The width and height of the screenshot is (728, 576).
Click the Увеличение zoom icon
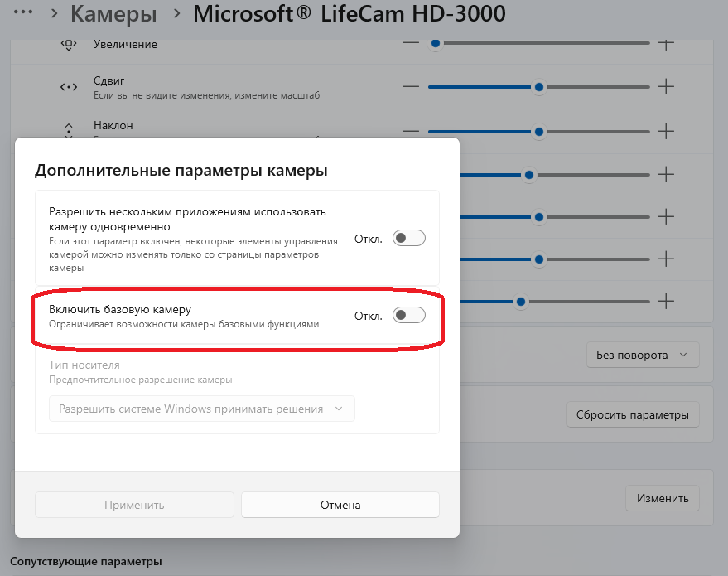(69, 45)
